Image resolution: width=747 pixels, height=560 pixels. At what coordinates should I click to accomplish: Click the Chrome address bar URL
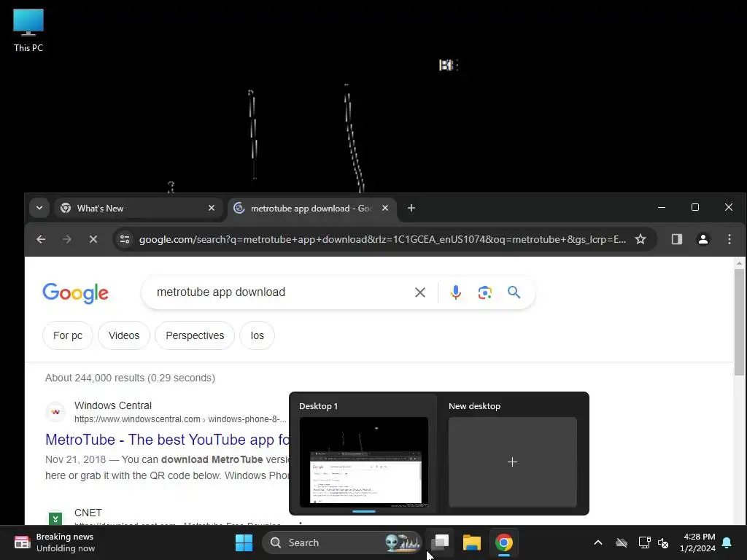[x=382, y=239]
